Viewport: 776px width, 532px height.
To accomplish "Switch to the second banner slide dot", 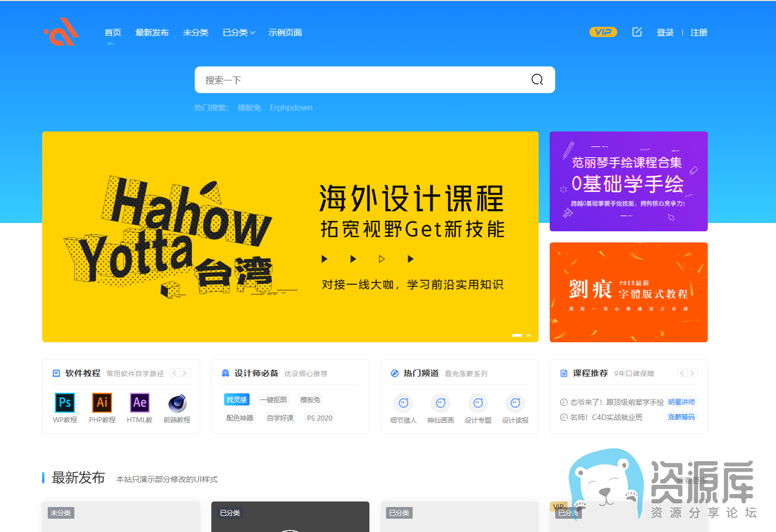I will [529, 335].
